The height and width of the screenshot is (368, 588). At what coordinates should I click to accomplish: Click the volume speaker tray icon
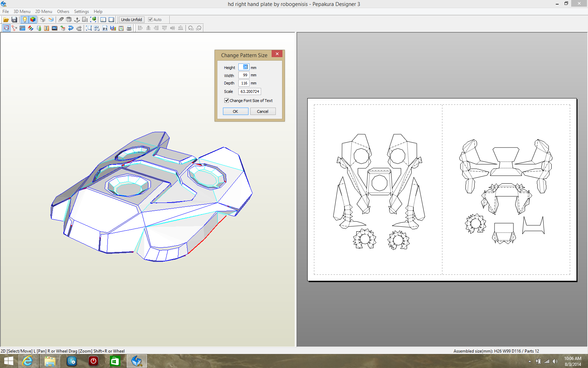point(555,361)
